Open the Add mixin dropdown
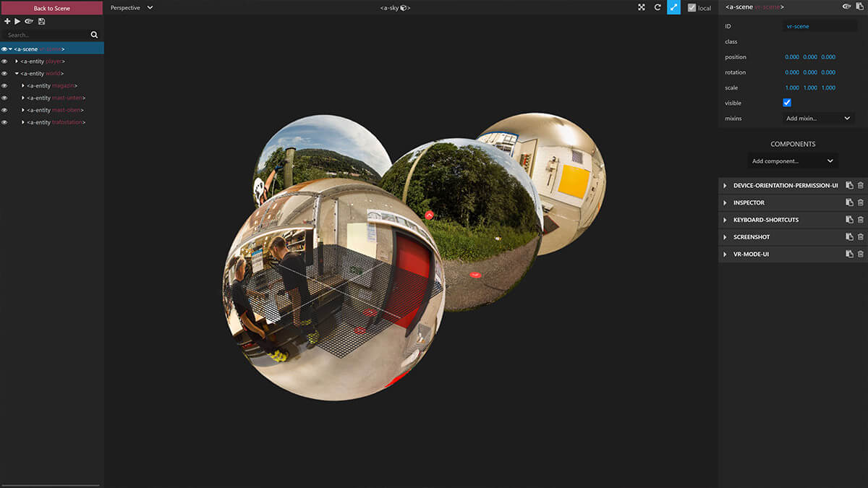This screenshot has width=868, height=488. click(x=817, y=118)
